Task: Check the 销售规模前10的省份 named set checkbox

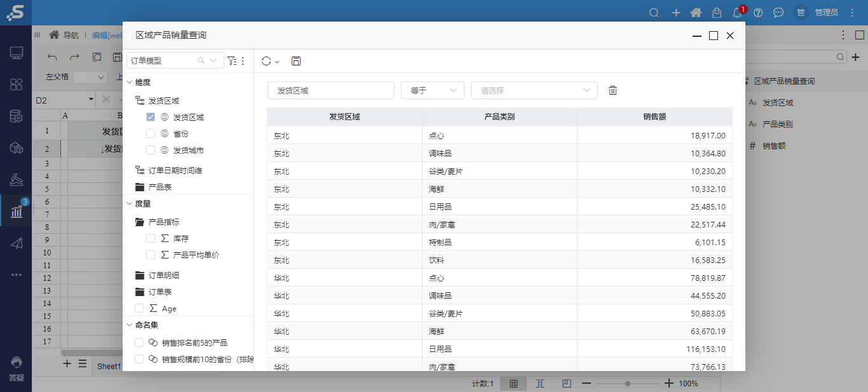Action: point(139,359)
